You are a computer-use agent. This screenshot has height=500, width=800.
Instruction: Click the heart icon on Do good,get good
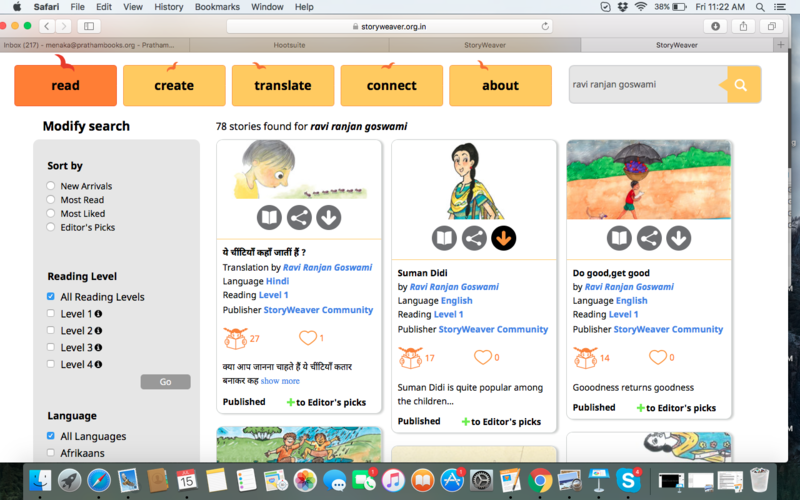point(658,357)
